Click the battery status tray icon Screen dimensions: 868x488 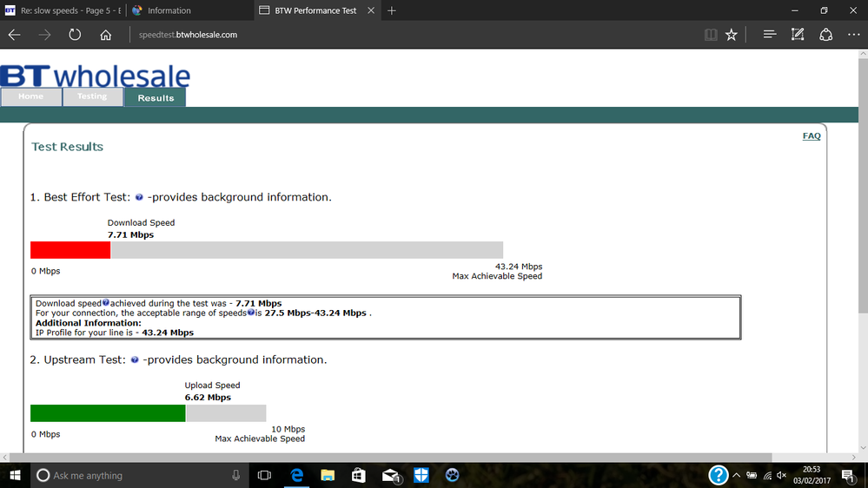point(752,475)
